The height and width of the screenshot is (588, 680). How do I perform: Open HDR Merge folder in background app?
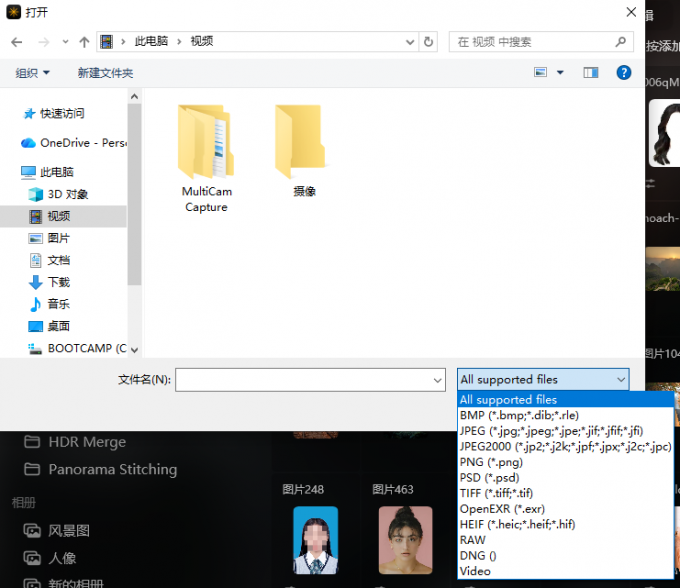pos(75,442)
